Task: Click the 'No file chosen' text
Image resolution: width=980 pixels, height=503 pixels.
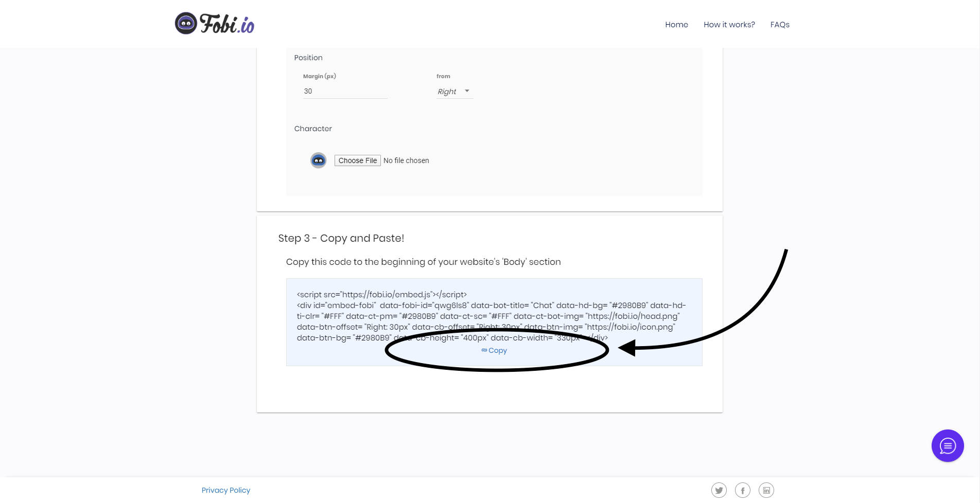Action: pos(406,160)
